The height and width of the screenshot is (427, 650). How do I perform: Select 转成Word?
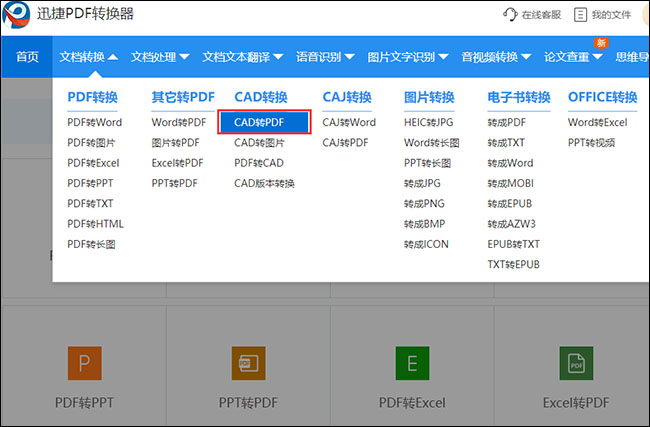click(x=510, y=163)
